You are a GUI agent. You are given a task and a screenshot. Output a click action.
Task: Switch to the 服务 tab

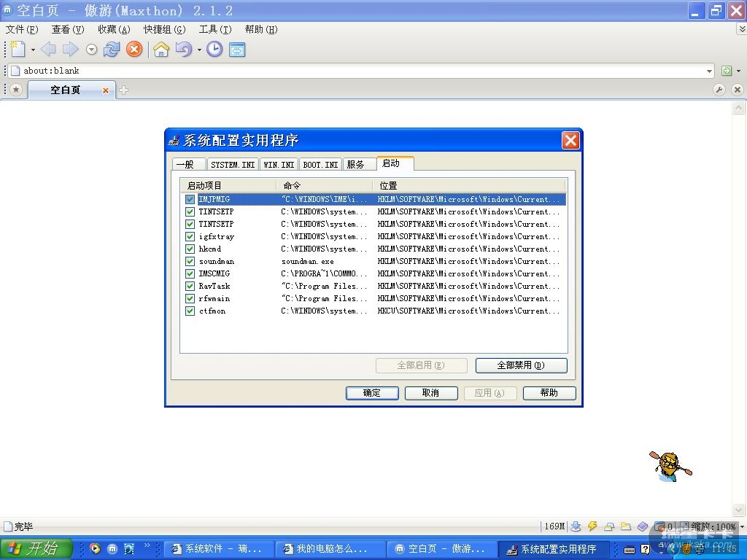pos(358,164)
